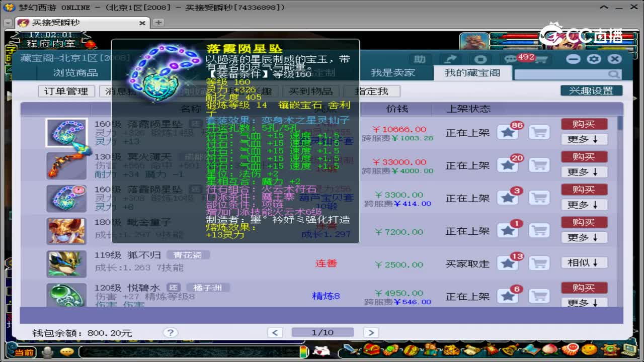The width and height of the screenshot is (644, 362).
Task: Click the gear settings icon of 藏宝阁
Action: [594, 59]
